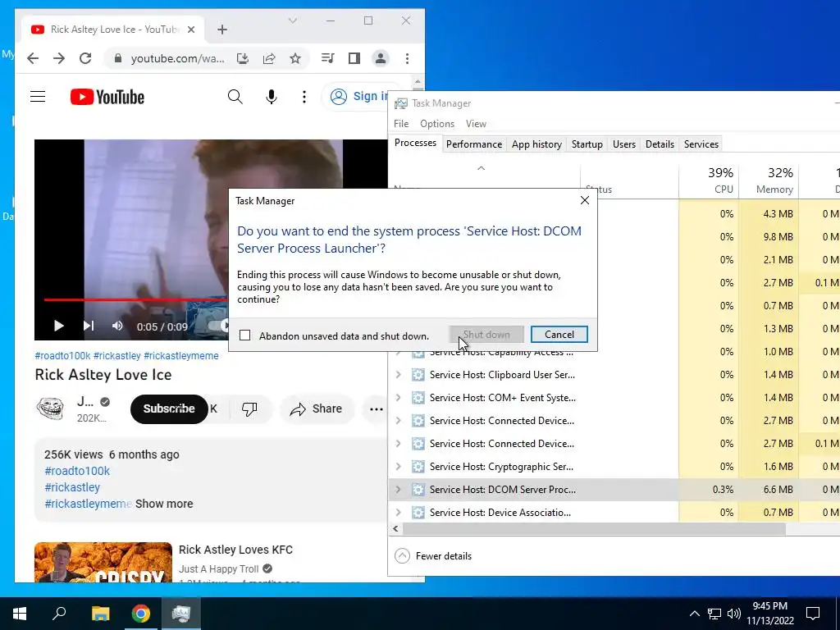Expand Service Host: DCOM Server Process row

(398, 489)
